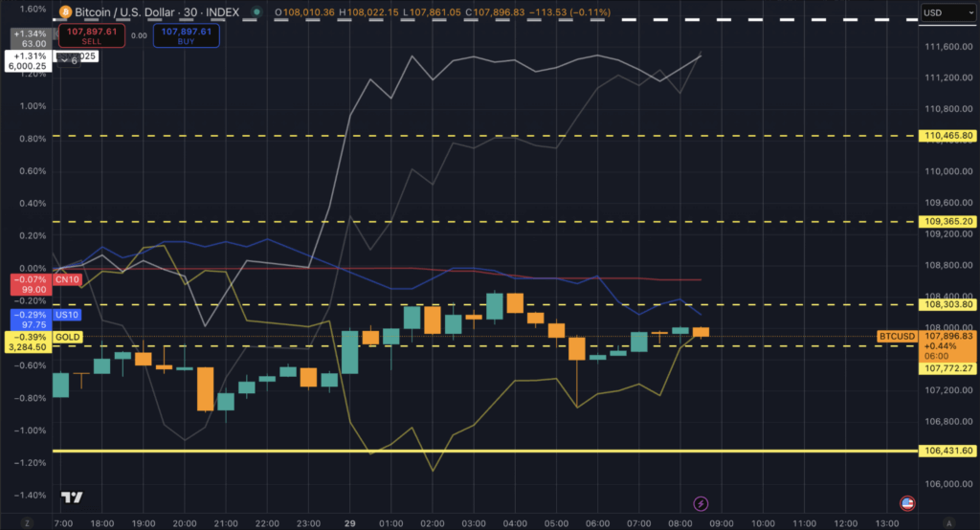
Task: Click the +1.31% 6,000.25 white value label
Action: 28,60
